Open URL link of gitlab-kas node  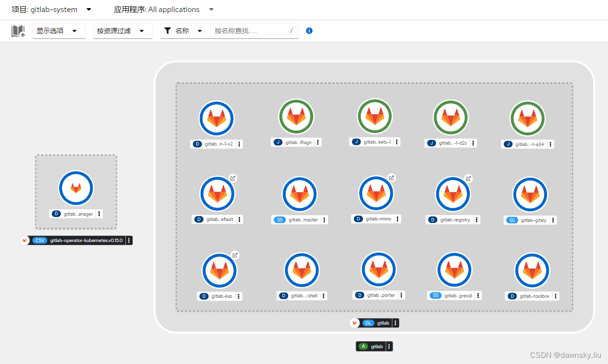click(x=235, y=255)
